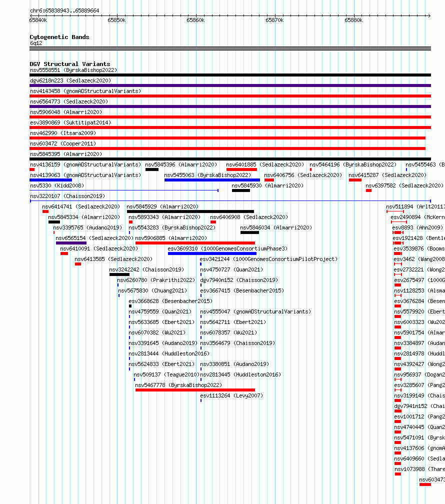Open the nsv4555047 gnomADStructuralVariants label
The height and width of the screenshot is (504, 445).
255,312
